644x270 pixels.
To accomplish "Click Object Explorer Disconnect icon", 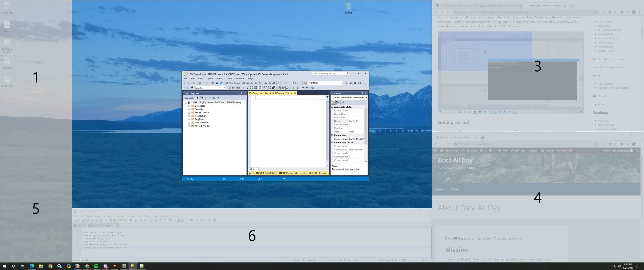I will point(202,98).
